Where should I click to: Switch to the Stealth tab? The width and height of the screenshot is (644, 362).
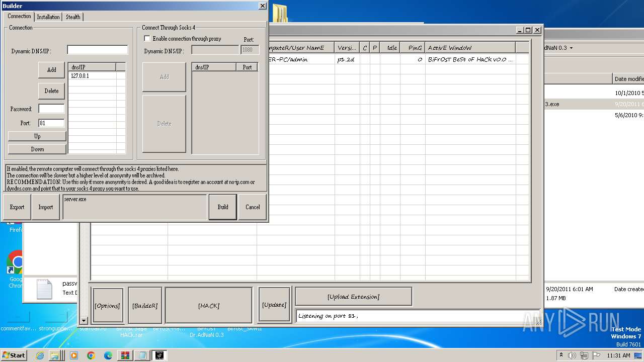(x=73, y=17)
